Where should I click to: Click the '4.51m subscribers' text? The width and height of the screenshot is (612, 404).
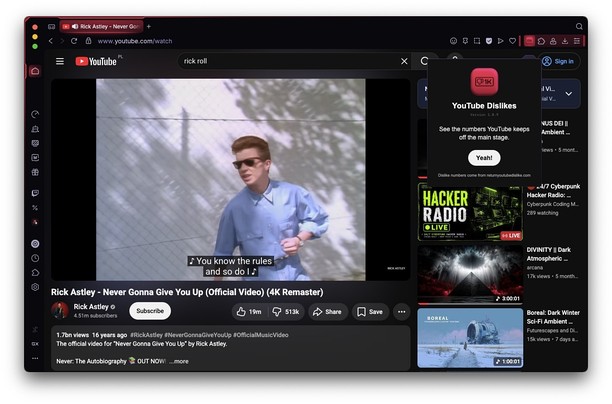pyautogui.click(x=95, y=315)
